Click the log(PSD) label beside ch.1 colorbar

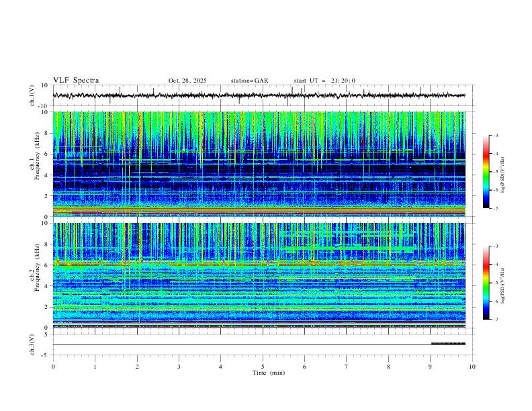(x=502, y=175)
